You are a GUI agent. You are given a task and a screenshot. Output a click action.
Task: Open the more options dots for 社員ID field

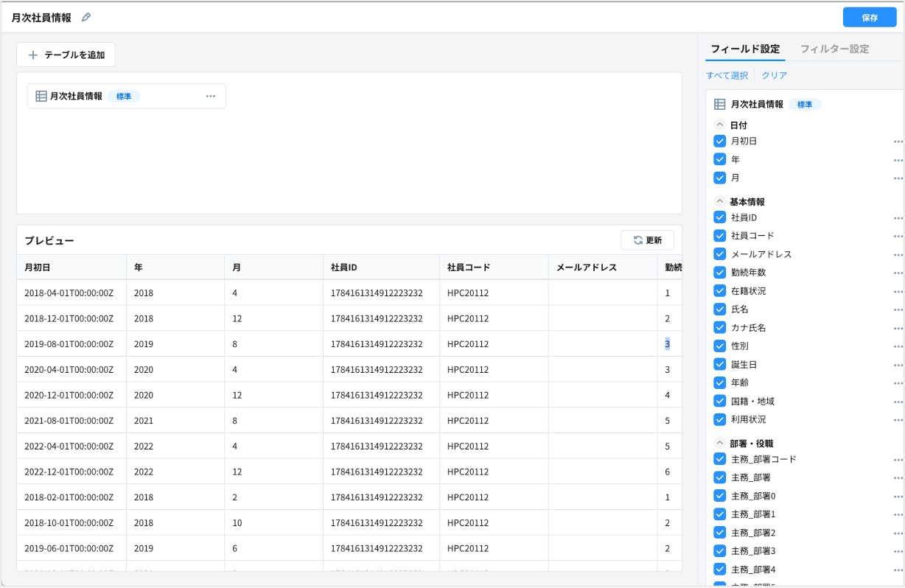pos(898,218)
